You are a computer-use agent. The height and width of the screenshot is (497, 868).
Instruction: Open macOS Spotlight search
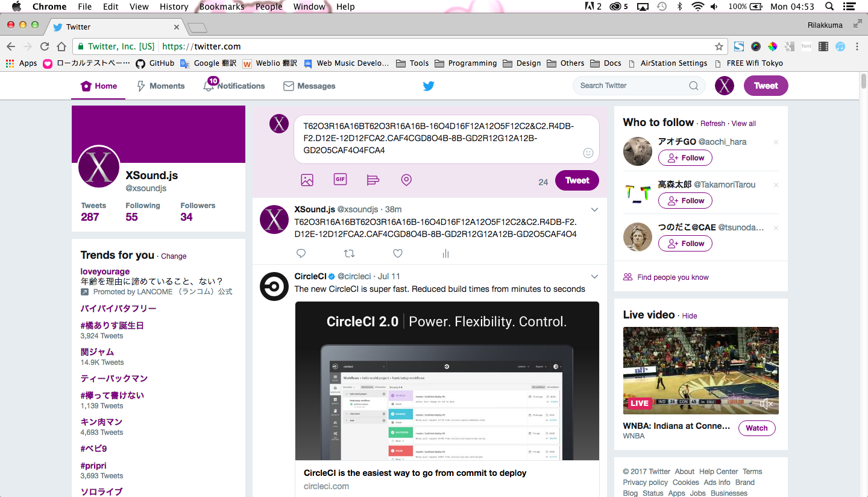click(x=829, y=7)
